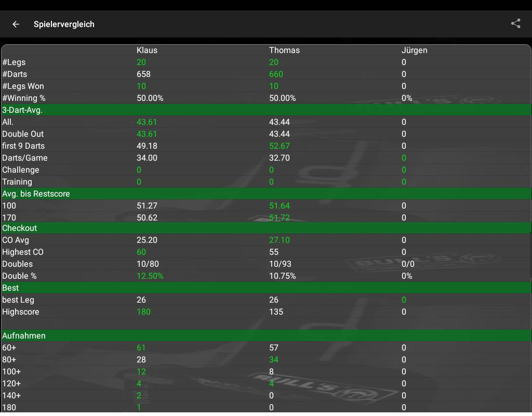This screenshot has height=416, width=532.
Task: Click the Avg. bis Restscore section header
Action: (x=36, y=194)
